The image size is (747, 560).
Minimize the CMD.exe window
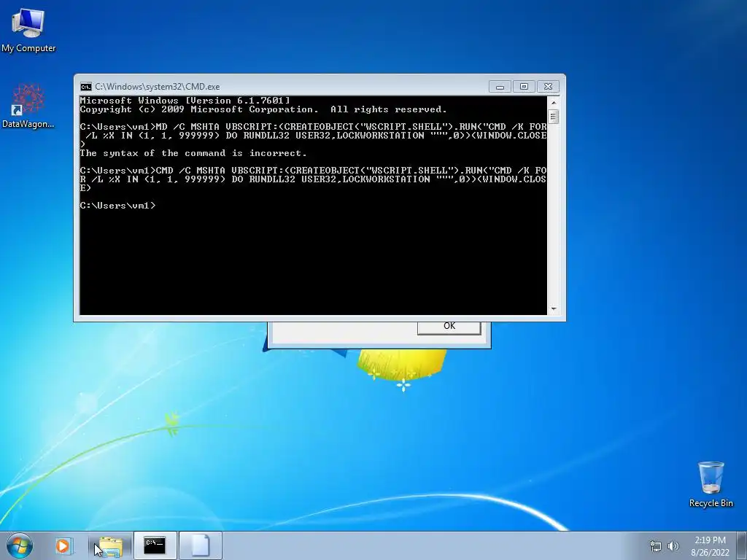(x=500, y=87)
